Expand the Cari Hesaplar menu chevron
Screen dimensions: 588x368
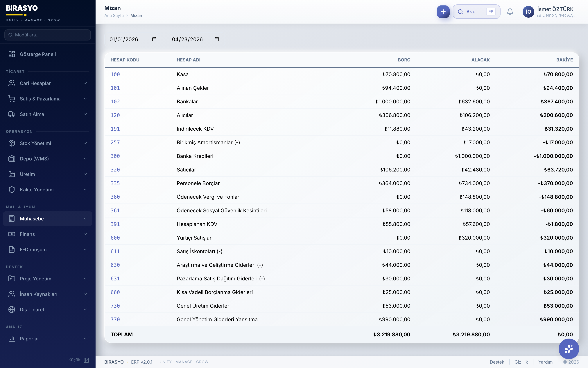coord(85,83)
